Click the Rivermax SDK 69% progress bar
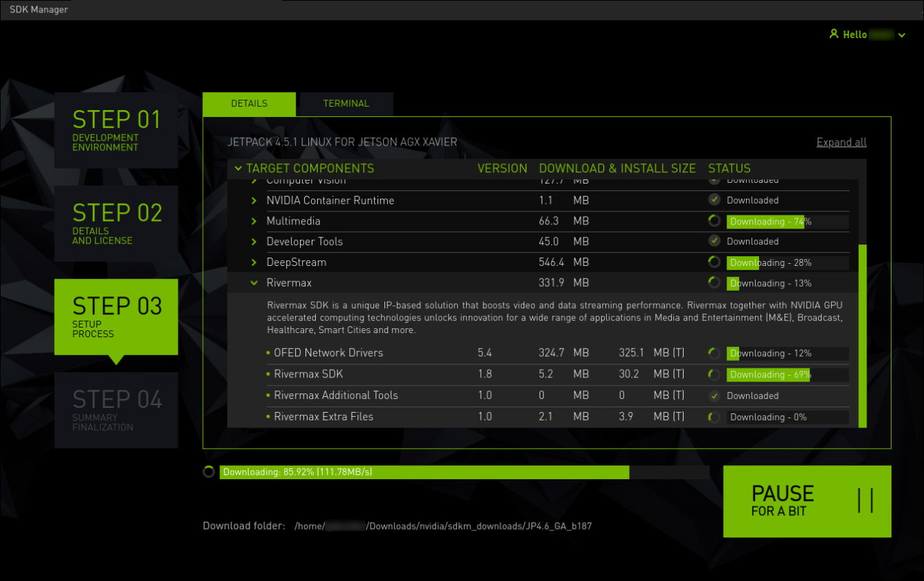 [788, 375]
